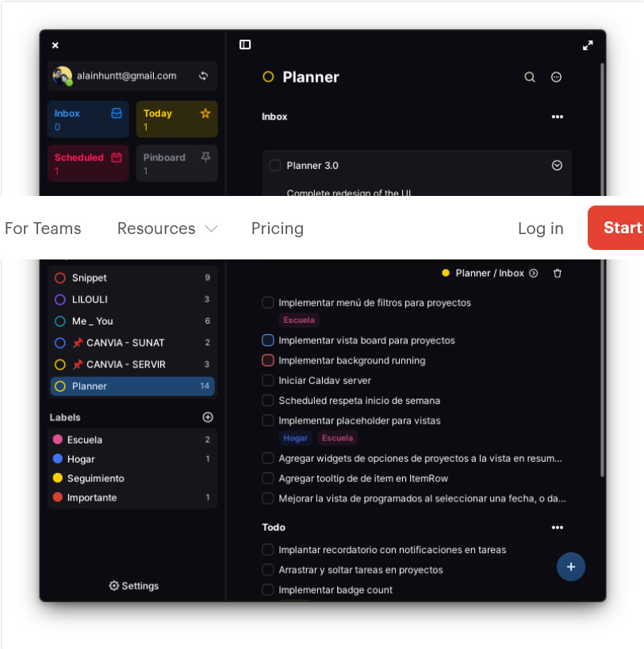Mark 'Planner 3.0' as complete
The width and height of the screenshot is (644, 649).
coord(274,165)
